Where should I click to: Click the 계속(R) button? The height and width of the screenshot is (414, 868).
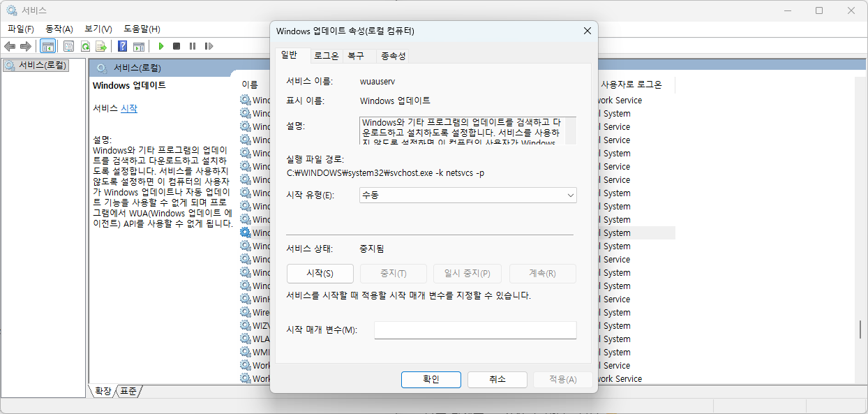(x=543, y=273)
